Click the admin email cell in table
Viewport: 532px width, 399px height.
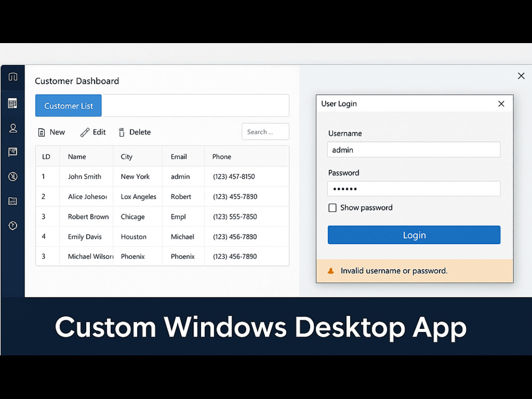(180, 177)
